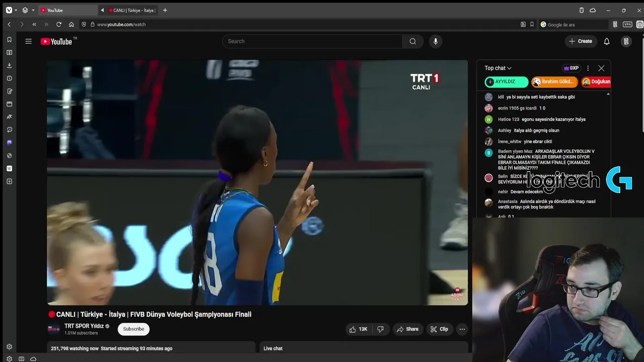Switch to the first YouTube tab
This screenshot has width=644, height=362.
point(68,10)
